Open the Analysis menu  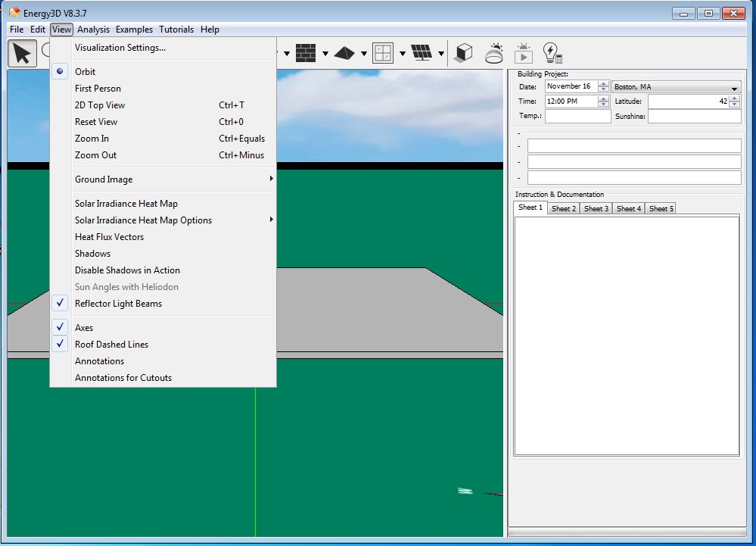pyautogui.click(x=93, y=30)
